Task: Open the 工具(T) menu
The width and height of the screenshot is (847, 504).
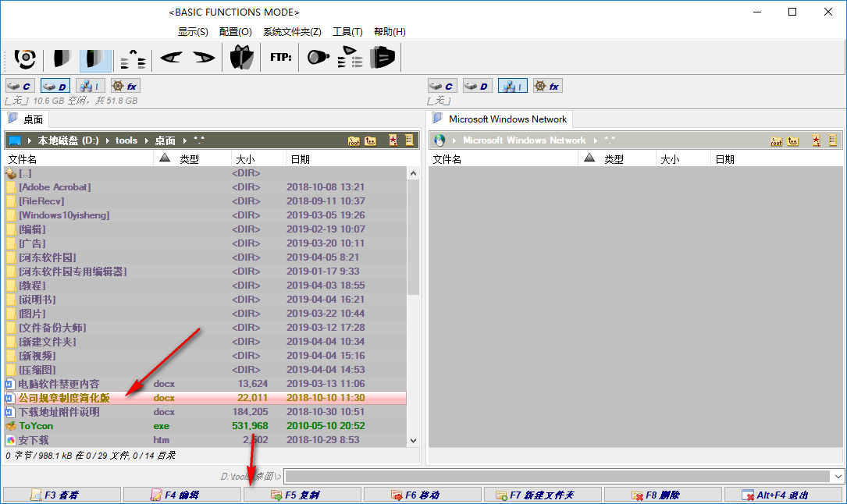Action: click(x=347, y=32)
